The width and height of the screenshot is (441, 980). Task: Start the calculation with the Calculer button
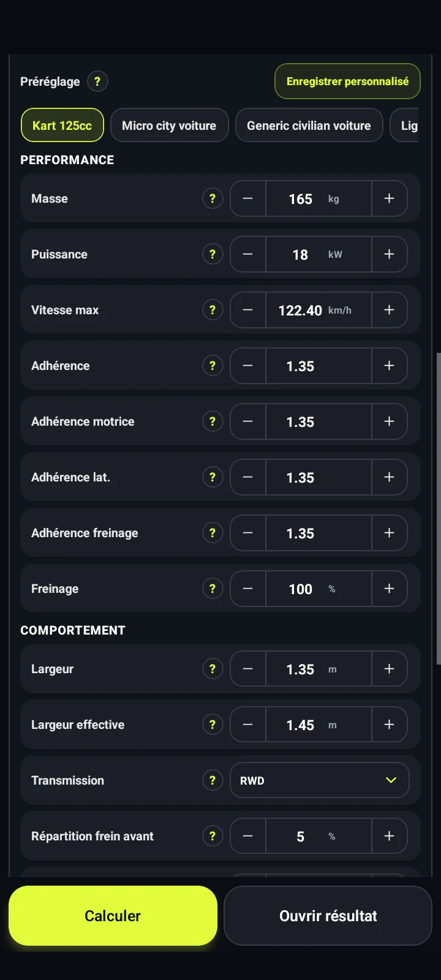(x=113, y=916)
